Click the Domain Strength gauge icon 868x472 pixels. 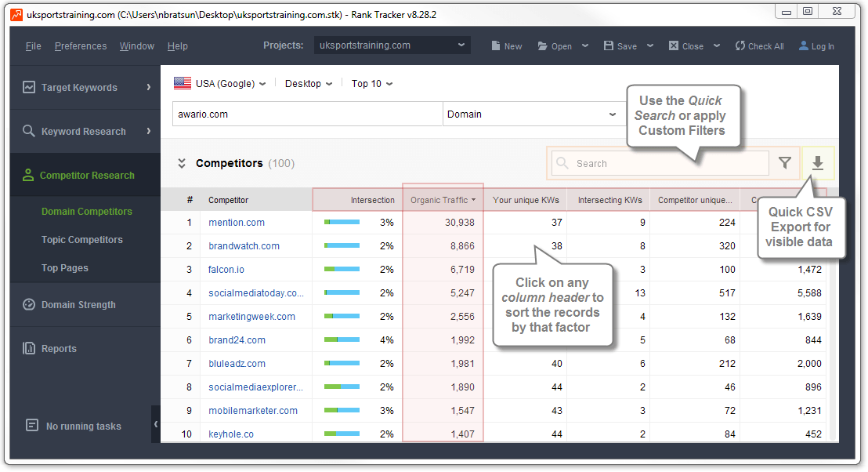[x=29, y=304]
